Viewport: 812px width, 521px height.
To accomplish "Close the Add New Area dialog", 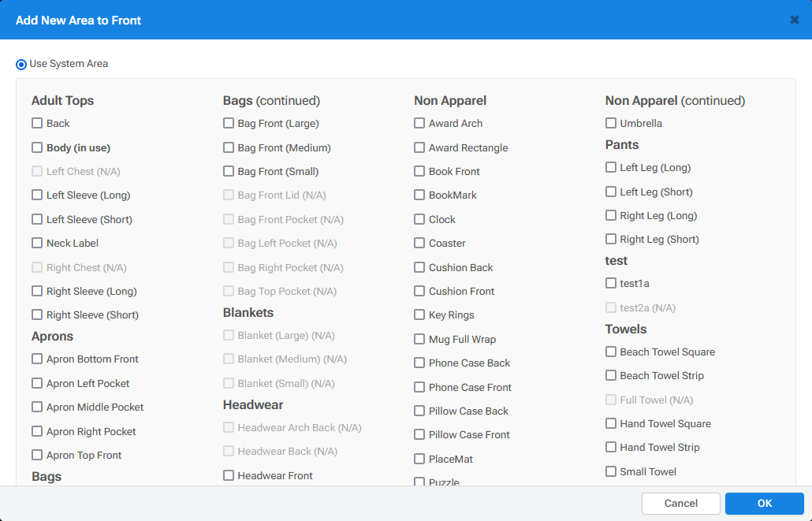I will [x=794, y=20].
